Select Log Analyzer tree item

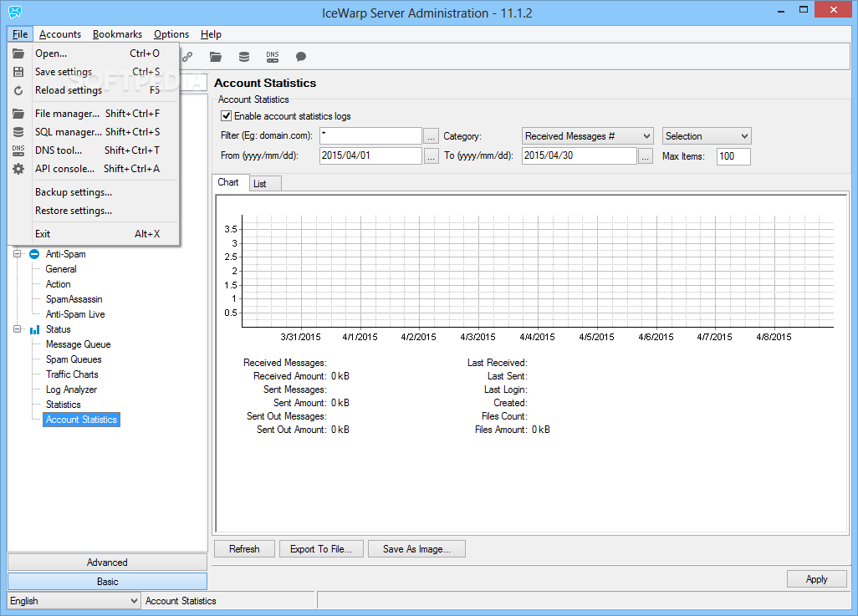click(72, 389)
